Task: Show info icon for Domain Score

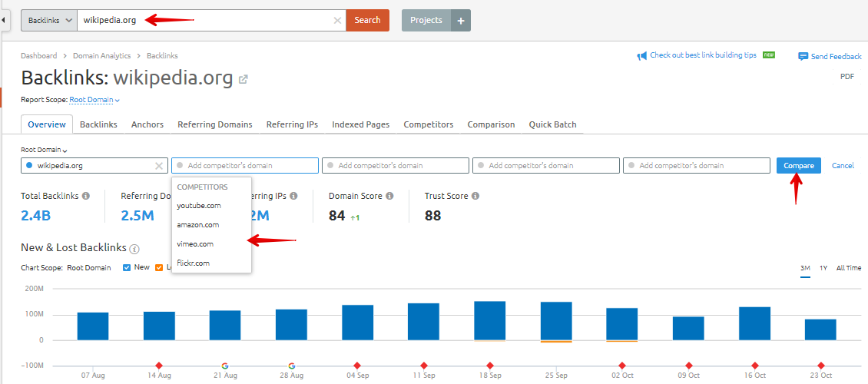Action: pos(389,196)
